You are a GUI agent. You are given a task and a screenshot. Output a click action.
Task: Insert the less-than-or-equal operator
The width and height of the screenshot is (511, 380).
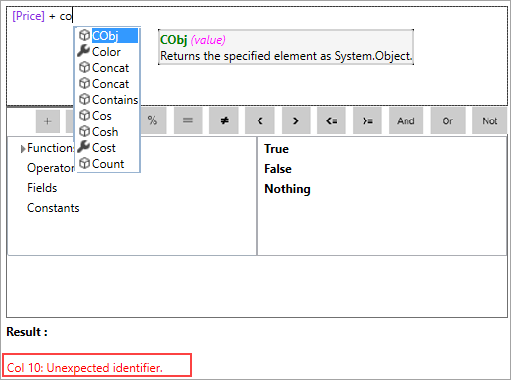331,121
